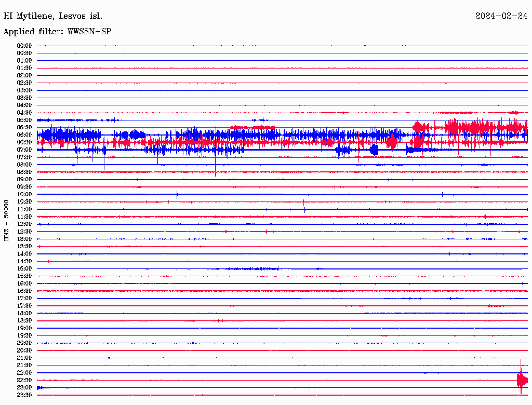
Task: Click the HNZ - 50000 axis label
Action: 6,220
